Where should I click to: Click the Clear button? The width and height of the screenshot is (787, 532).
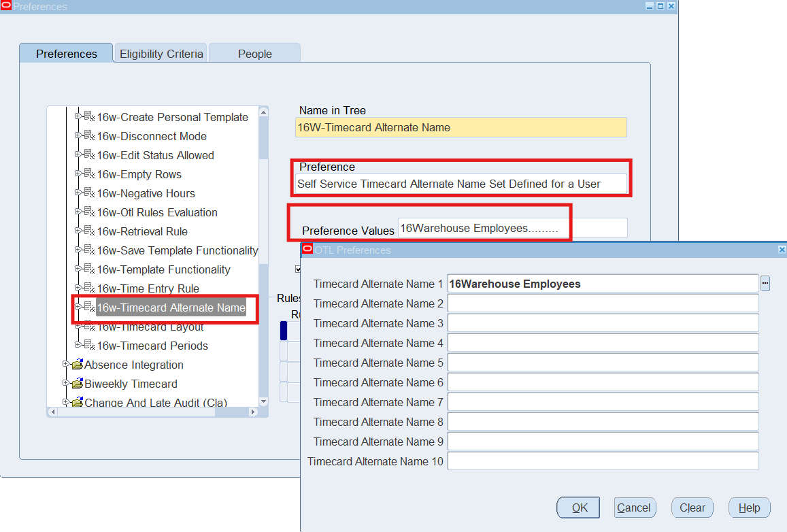tap(692, 508)
